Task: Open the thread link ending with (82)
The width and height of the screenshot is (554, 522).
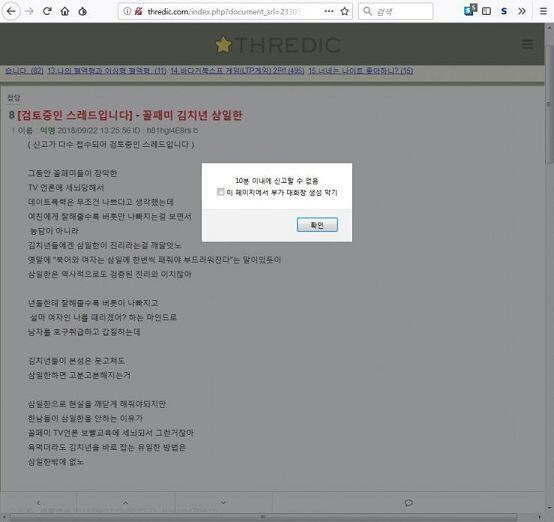Action: [24, 71]
